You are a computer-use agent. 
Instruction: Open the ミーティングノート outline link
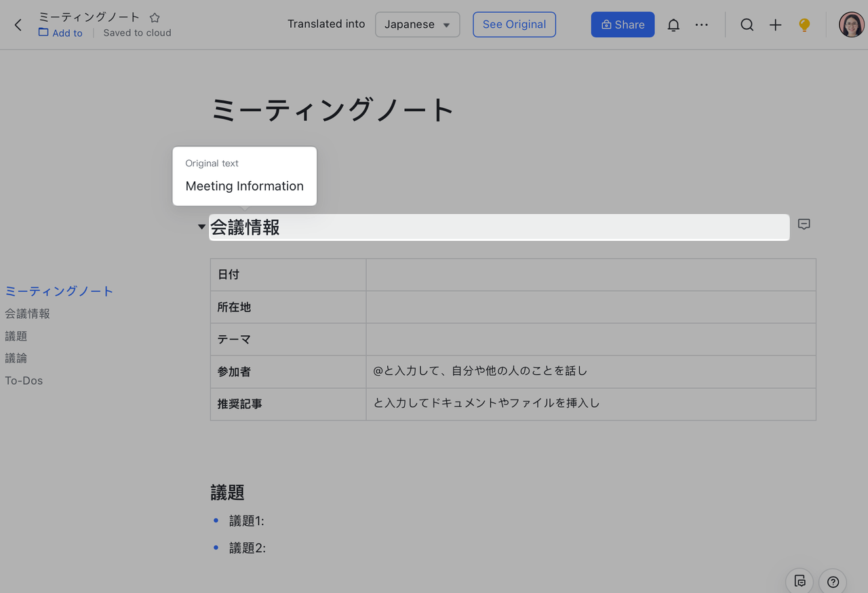59,290
